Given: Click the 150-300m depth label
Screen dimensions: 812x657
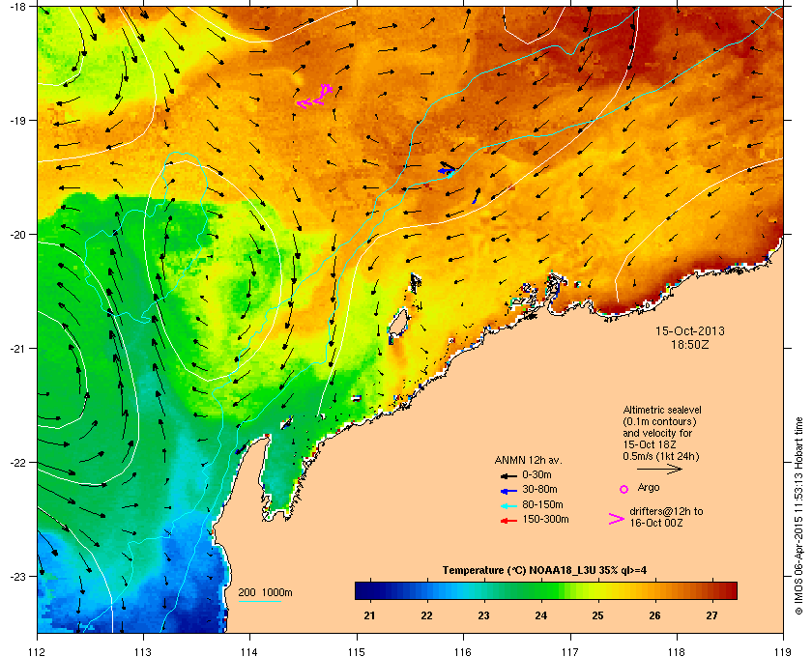Looking at the screenshot, I should (x=545, y=519).
